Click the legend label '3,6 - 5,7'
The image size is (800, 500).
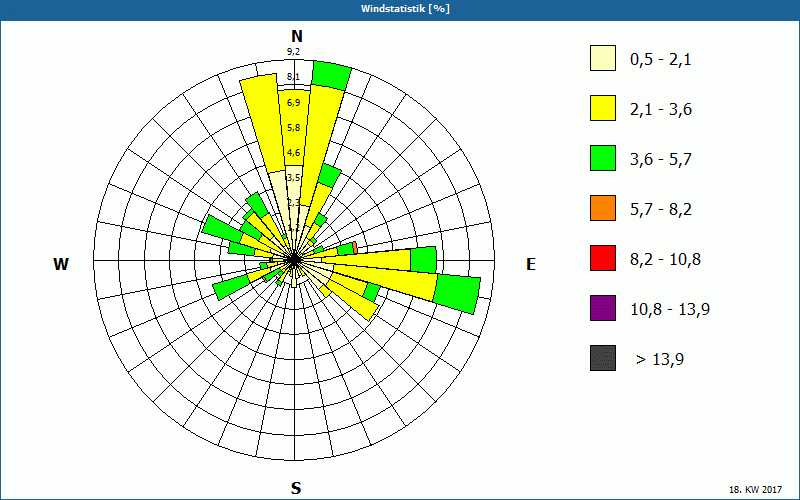[661, 160]
